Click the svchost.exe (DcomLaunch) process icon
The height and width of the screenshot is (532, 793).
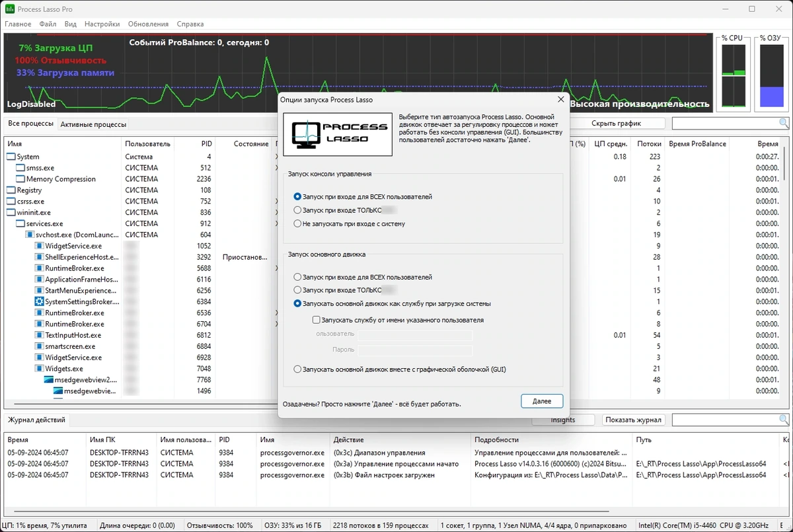(x=30, y=235)
